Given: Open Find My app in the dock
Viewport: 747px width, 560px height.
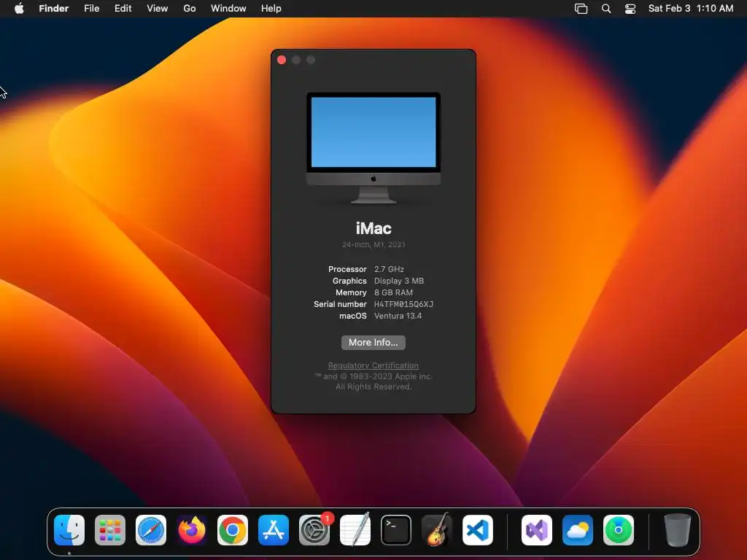Looking at the screenshot, I should pos(619,530).
